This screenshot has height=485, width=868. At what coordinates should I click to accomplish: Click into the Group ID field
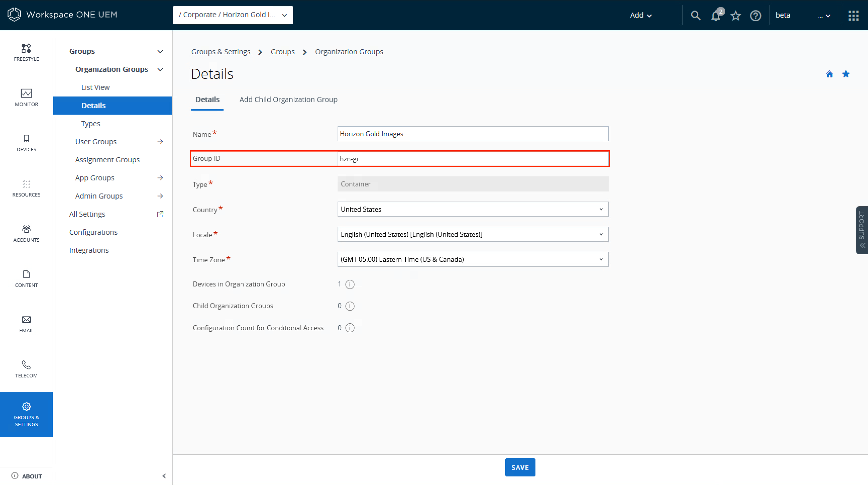[473, 159]
